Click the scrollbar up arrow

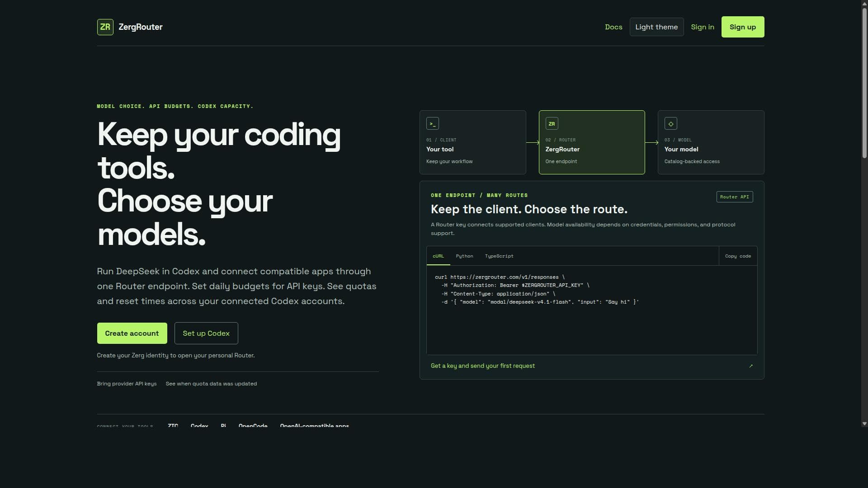click(x=864, y=3)
